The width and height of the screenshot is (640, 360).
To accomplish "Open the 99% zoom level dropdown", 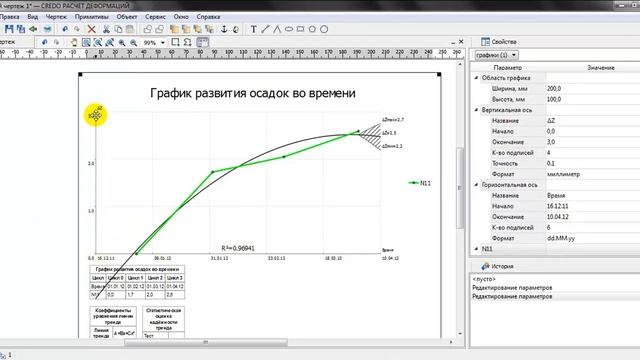I will 162,42.
